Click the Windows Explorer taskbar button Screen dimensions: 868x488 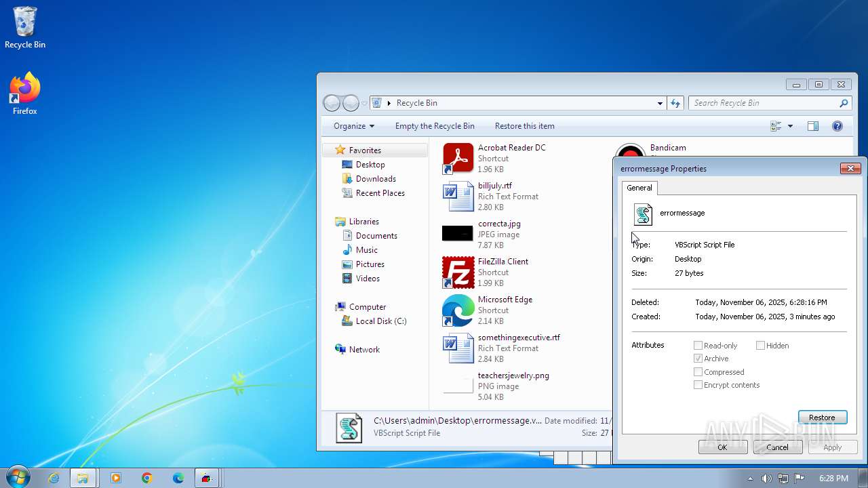coord(83,478)
